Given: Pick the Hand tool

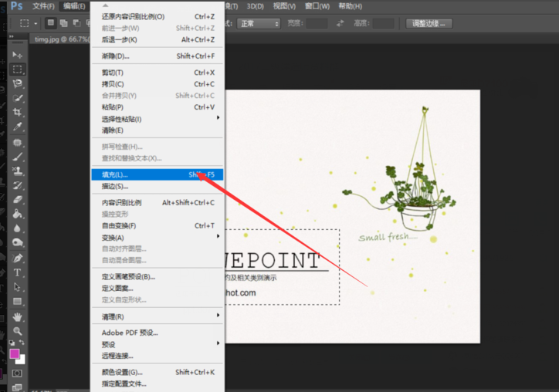Looking at the screenshot, I should point(17,316).
